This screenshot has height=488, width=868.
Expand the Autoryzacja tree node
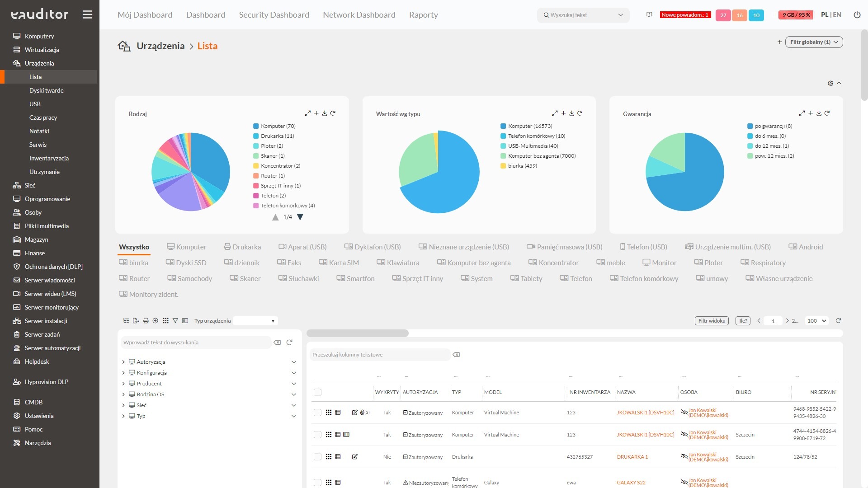(x=123, y=362)
